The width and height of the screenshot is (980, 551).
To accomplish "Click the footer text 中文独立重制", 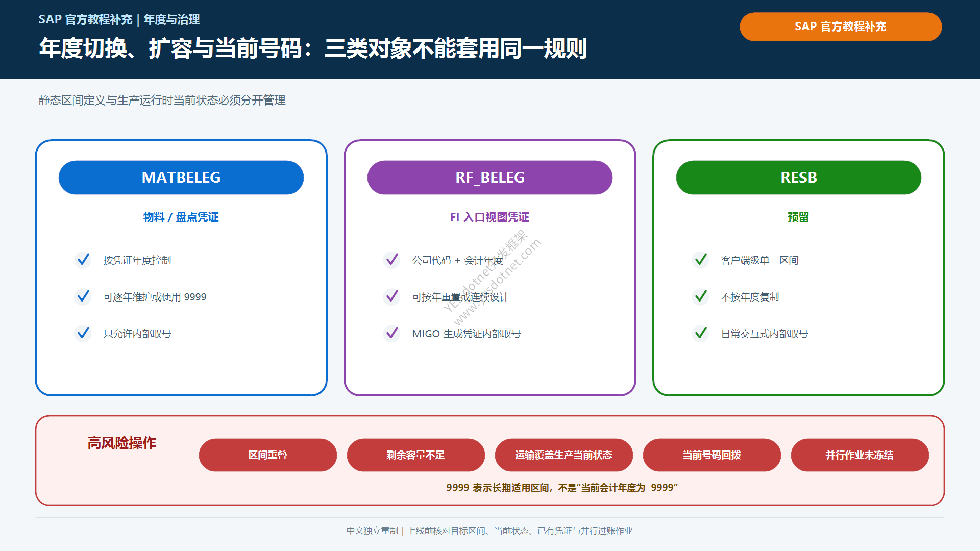I will (x=372, y=531).
